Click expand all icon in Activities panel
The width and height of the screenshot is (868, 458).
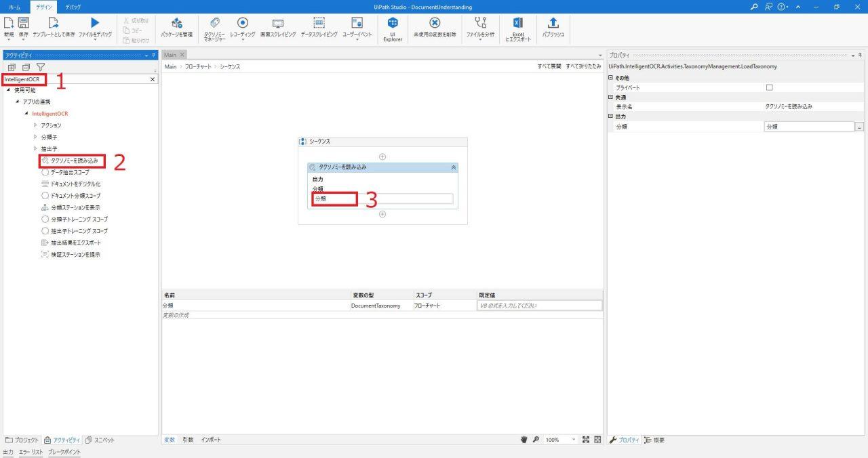(x=12, y=67)
